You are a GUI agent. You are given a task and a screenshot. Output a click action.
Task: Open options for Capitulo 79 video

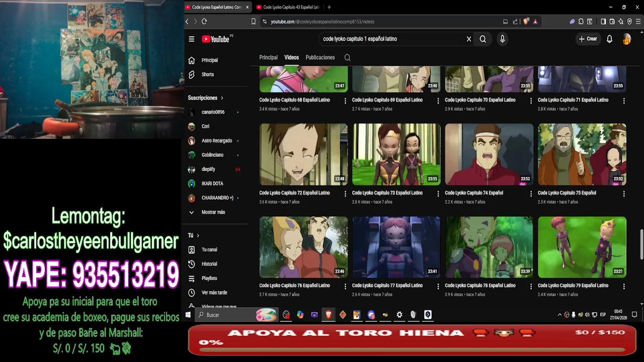(x=624, y=286)
